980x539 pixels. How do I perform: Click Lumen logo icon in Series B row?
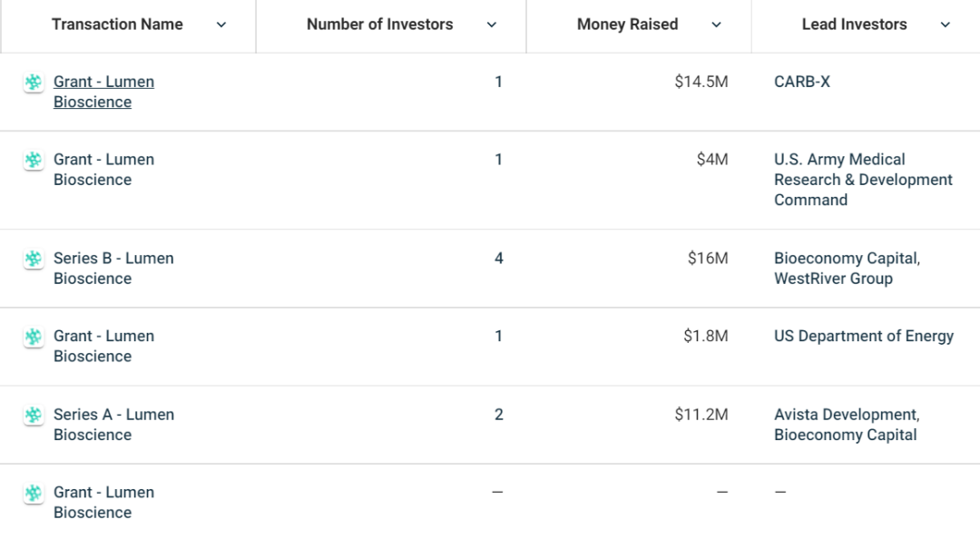pyautogui.click(x=34, y=259)
